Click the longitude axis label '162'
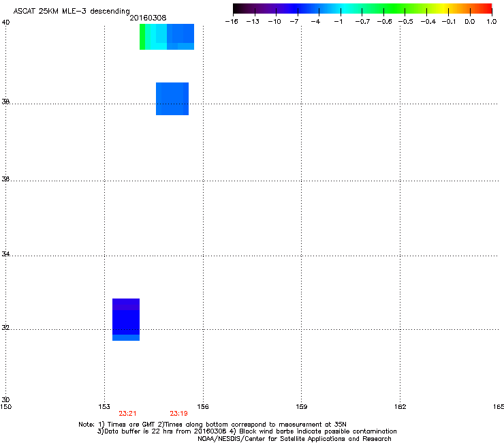Image resolution: width=504 pixels, height=443 pixels. coord(400,407)
